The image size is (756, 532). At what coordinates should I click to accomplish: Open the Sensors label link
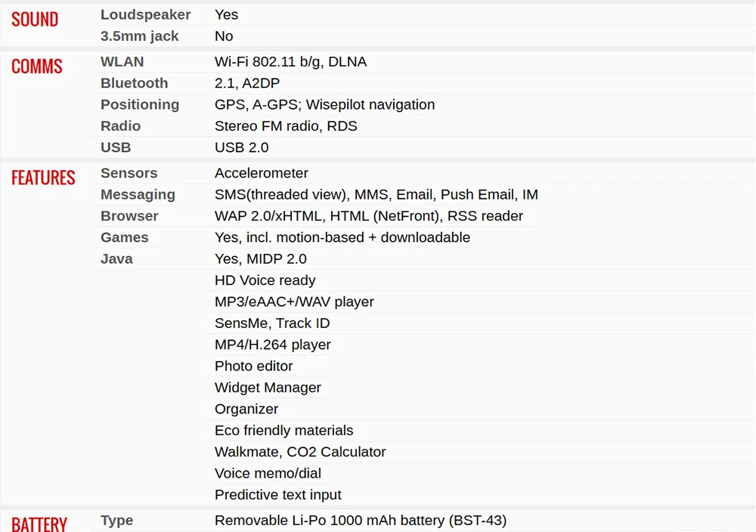click(129, 173)
